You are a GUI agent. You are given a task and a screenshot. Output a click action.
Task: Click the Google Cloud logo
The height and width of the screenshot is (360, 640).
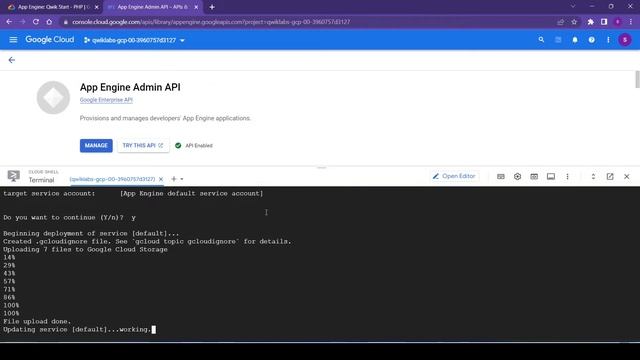pos(50,40)
